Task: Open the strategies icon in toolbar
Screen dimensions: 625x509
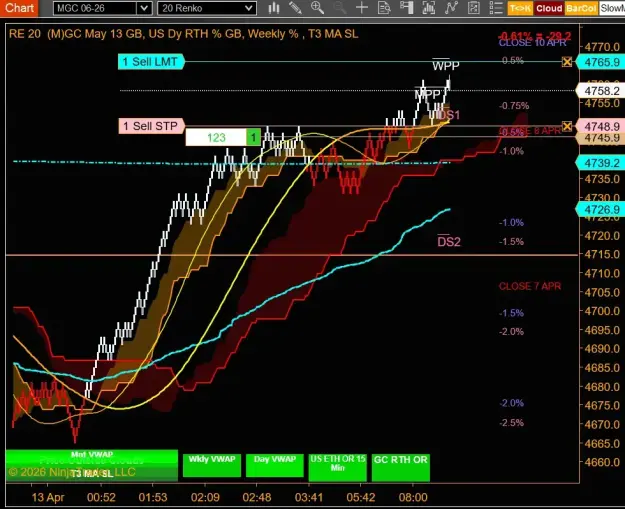Action: (x=474, y=8)
